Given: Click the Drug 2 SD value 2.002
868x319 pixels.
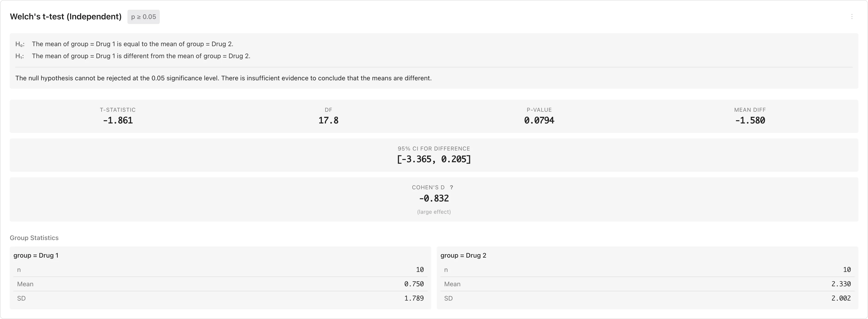Looking at the screenshot, I should [x=841, y=298].
